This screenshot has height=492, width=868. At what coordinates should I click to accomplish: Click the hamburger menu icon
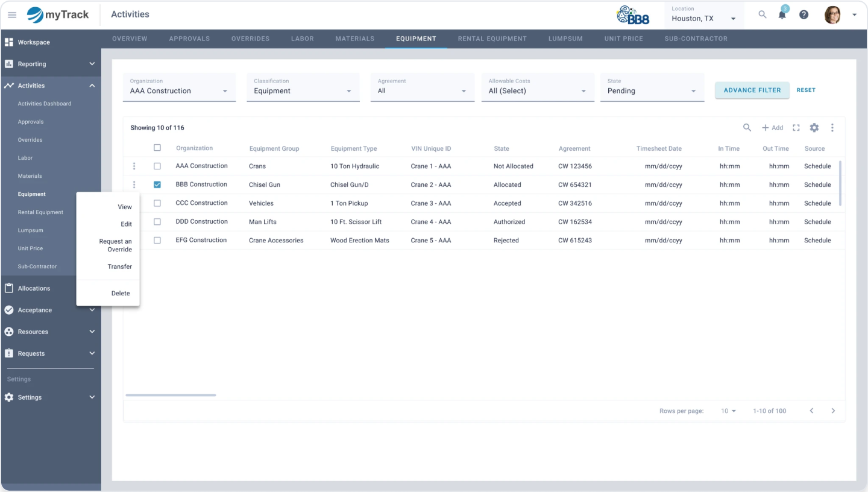click(x=12, y=14)
